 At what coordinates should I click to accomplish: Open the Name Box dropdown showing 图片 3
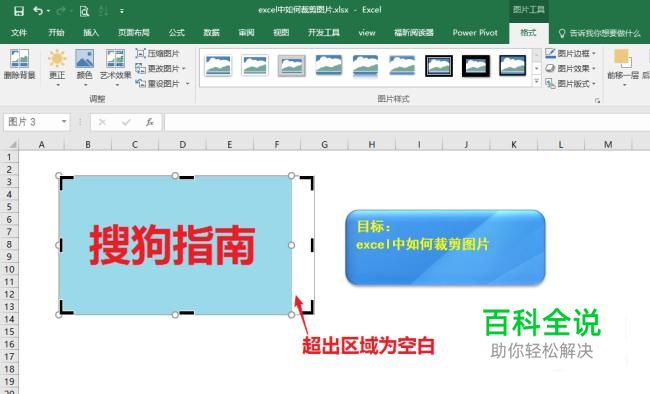(64, 122)
